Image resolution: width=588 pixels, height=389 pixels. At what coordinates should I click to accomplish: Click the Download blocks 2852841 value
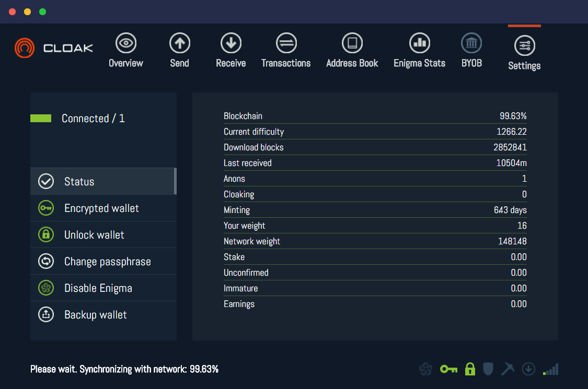[x=510, y=147]
